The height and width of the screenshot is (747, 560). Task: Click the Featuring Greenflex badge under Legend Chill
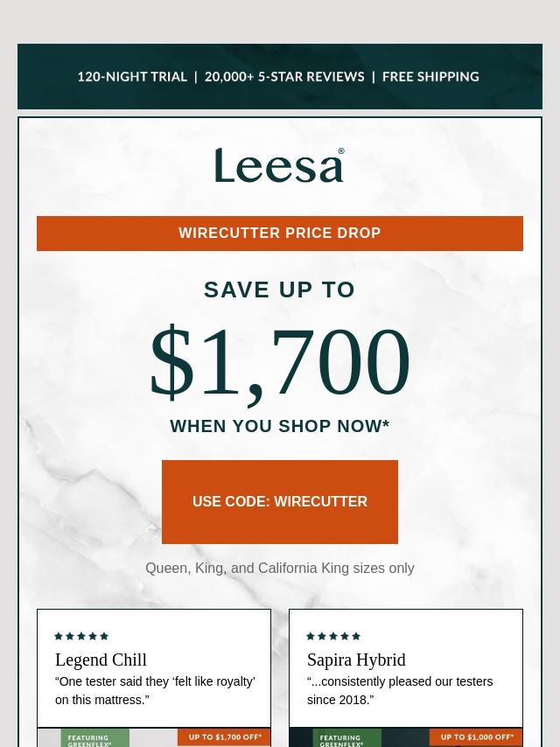tap(94, 738)
